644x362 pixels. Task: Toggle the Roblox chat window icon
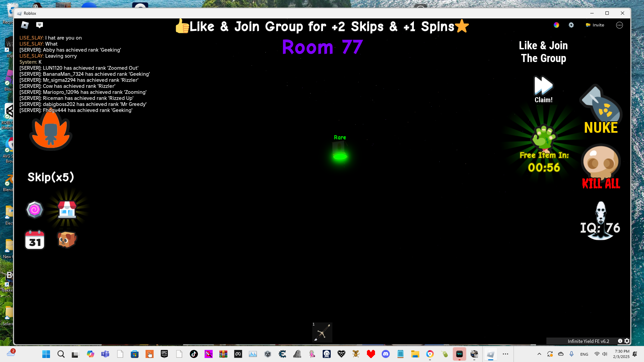coord(40,25)
